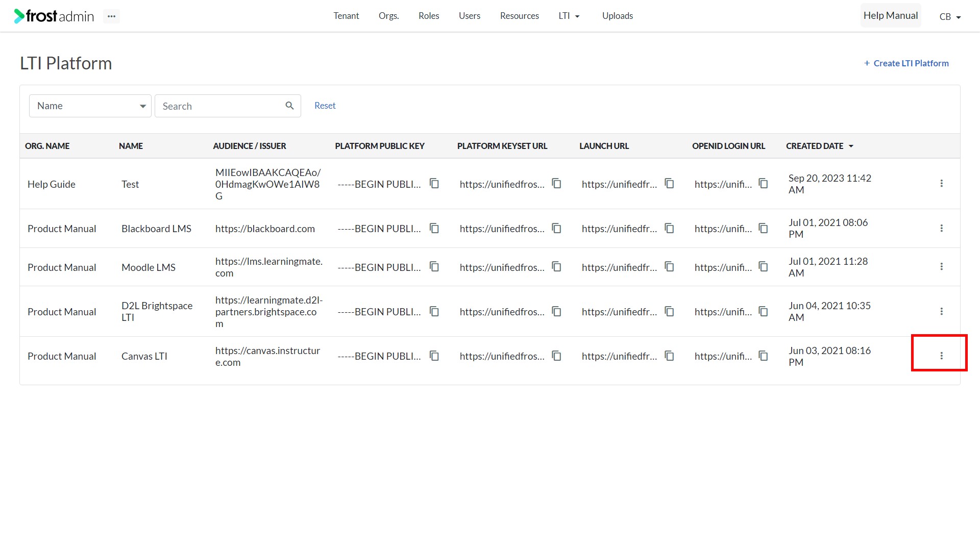The image size is (980, 551).
Task: Select the Blackboard LMS name cell
Action: (157, 229)
